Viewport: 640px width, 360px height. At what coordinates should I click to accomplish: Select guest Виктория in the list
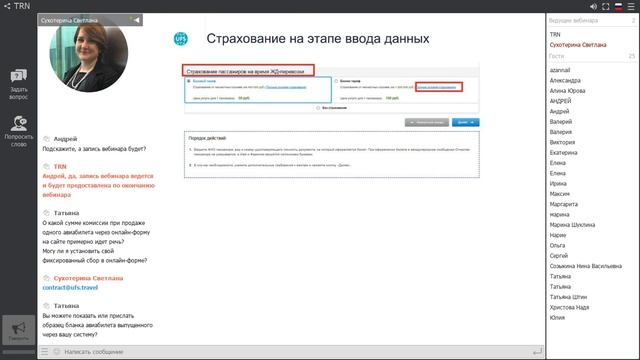[x=562, y=142]
